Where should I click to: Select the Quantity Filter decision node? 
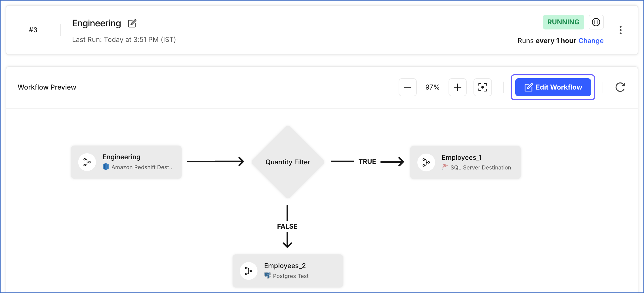click(287, 162)
